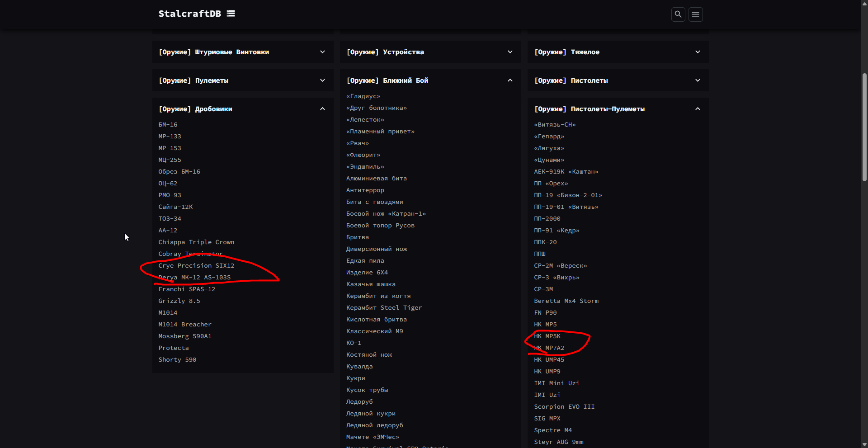Select «Флюорит» melee weapon
Screen dimensions: 868x448
coord(363,155)
